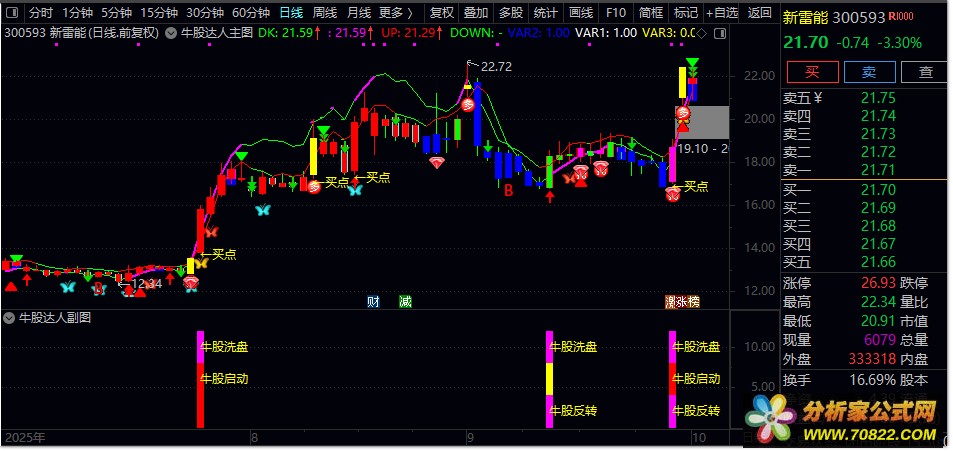Open F10 company info
Screen dimensions: 953x451
click(x=616, y=12)
